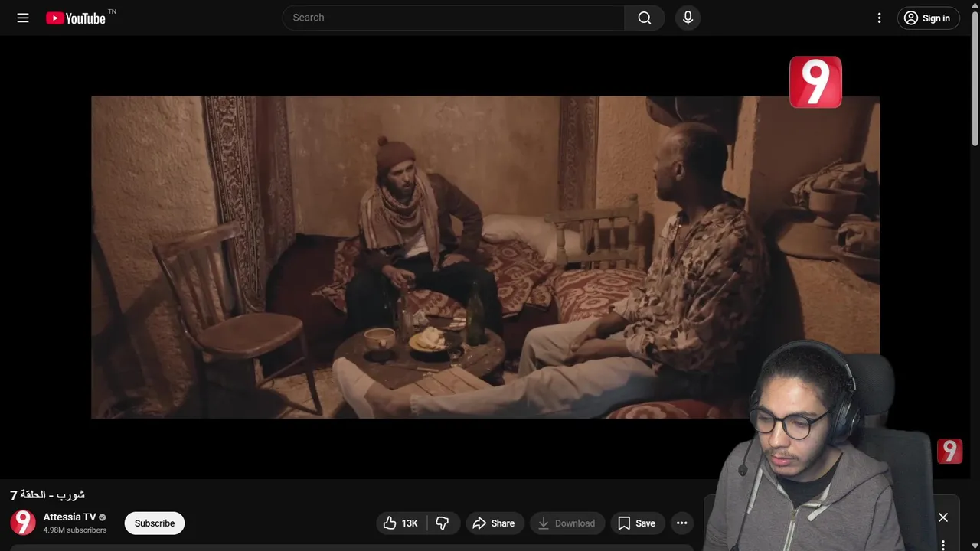Activate voice search microphone
Viewport: 980px width, 551px height.
coord(688,18)
